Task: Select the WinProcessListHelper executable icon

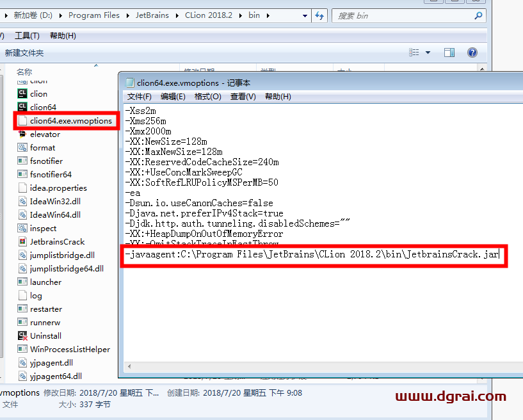Action: tap(22, 349)
